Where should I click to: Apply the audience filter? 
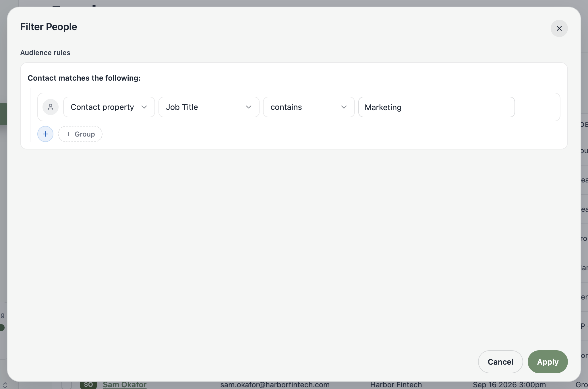click(548, 362)
